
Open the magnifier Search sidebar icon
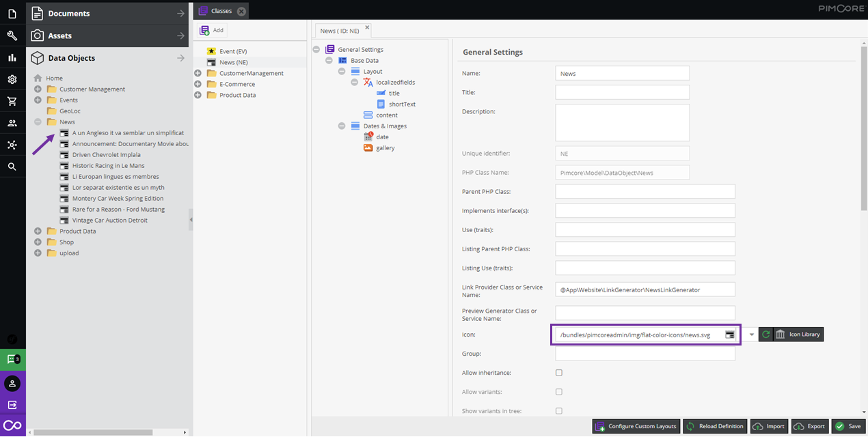point(12,167)
